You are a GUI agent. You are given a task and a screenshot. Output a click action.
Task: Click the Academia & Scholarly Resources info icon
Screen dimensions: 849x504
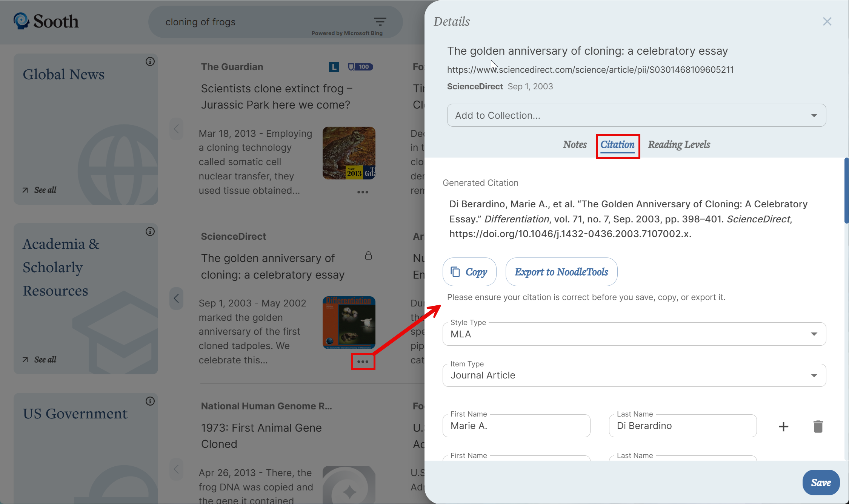tap(150, 231)
